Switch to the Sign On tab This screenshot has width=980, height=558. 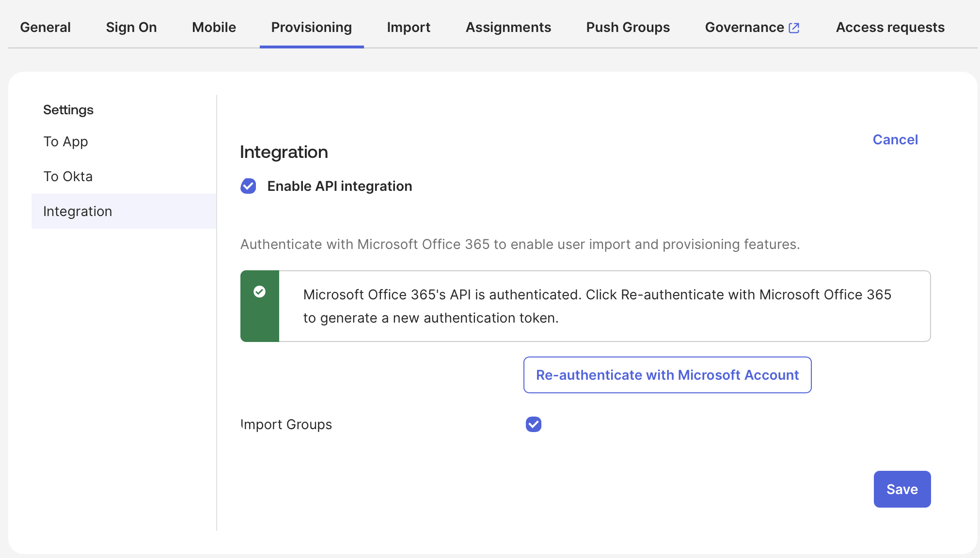tap(131, 27)
